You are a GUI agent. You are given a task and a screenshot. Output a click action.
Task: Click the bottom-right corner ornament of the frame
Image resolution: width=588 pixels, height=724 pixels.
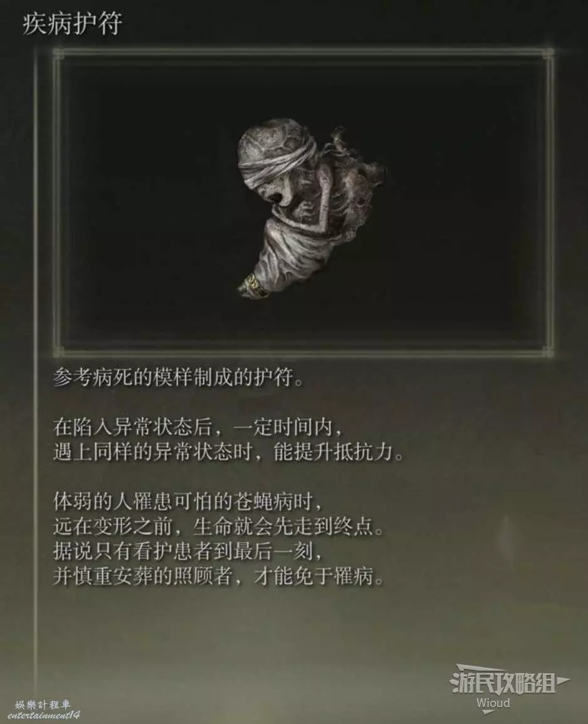[548, 351]
